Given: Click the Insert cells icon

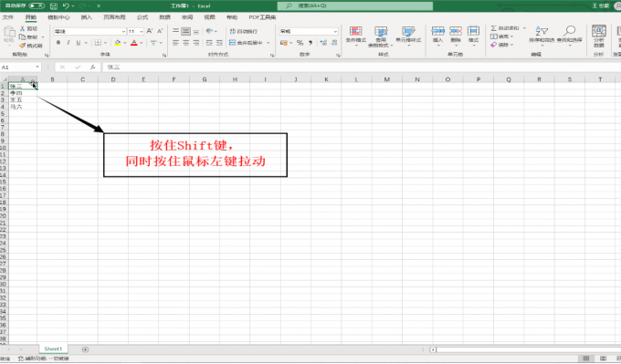Looking at the screenshot, I should (437, 31).
